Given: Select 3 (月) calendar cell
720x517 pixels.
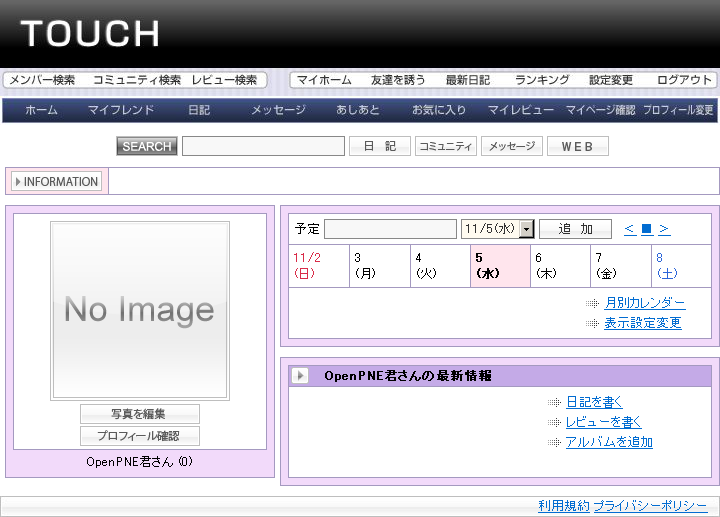Looking at the screenshot, I should point(380,266).
